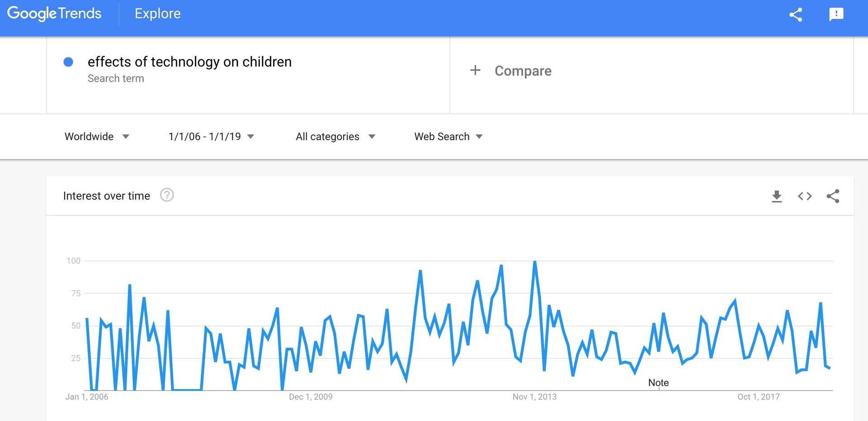Click the Nov 1, 2013 axis label
The height and width of the screenshot is (421, 868).
[x=534, y=397]
